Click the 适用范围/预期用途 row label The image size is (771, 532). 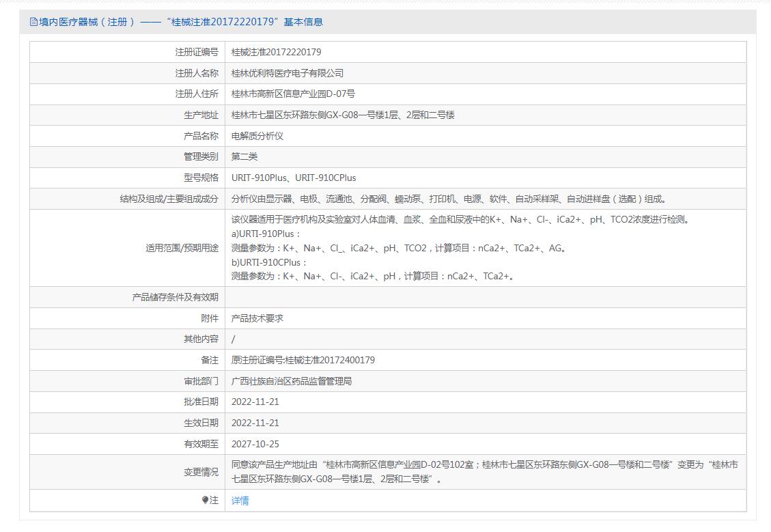182,248
